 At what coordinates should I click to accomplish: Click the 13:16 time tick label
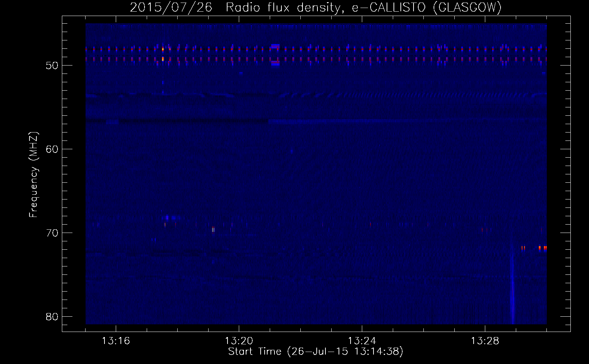click(x=116, y=341)
